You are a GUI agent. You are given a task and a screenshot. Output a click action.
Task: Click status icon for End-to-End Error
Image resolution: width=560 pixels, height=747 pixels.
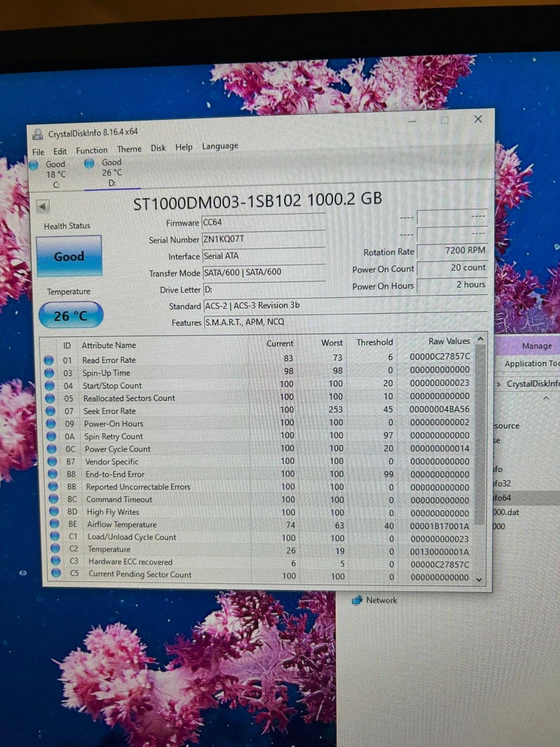(53, 474)
